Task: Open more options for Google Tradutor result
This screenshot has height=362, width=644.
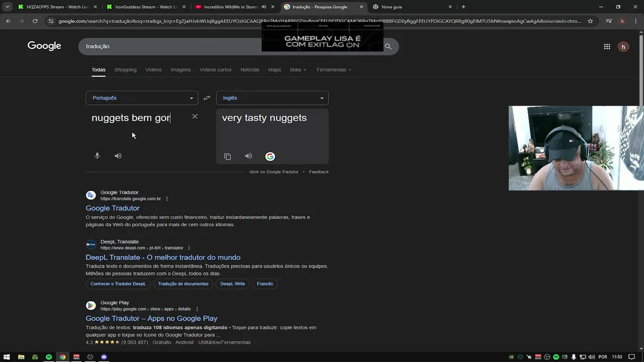Action: pyautogui.click(x=167, y=199)
